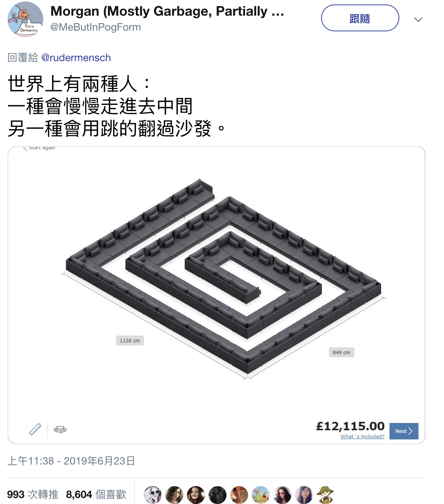
Task: Open the What's included link
Action: (x=362, y=437)
